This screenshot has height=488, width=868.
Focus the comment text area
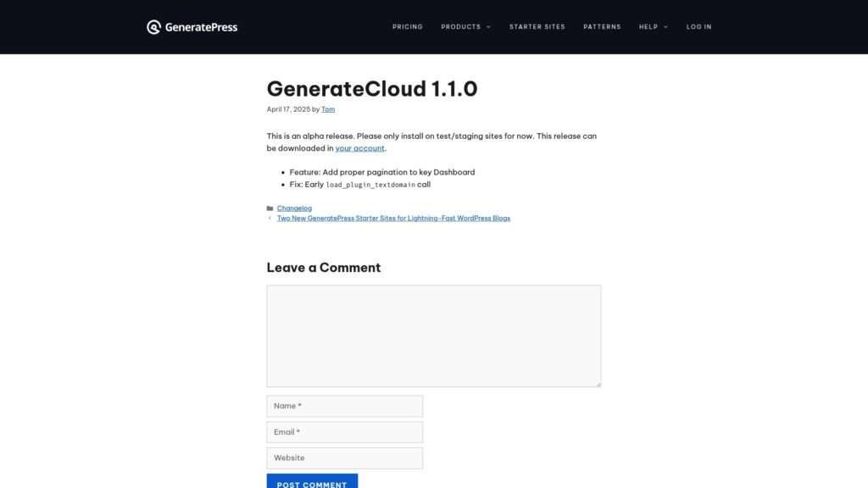[433, 335]
